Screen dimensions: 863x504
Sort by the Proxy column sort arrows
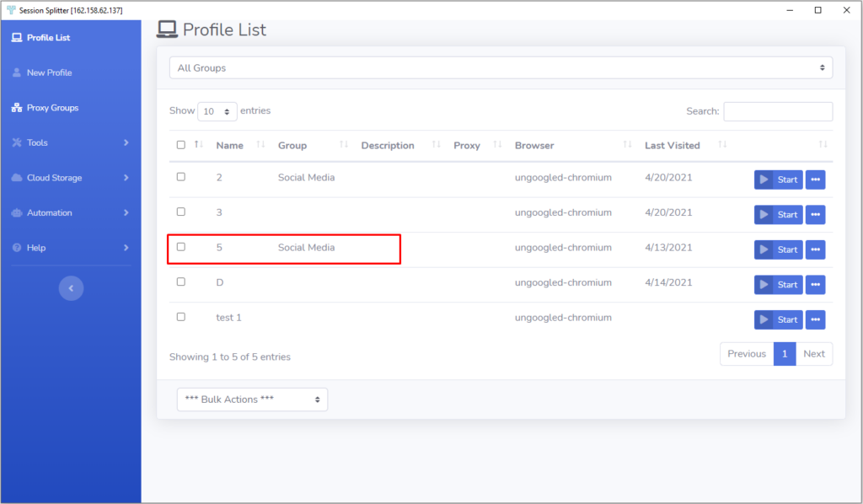497,144
